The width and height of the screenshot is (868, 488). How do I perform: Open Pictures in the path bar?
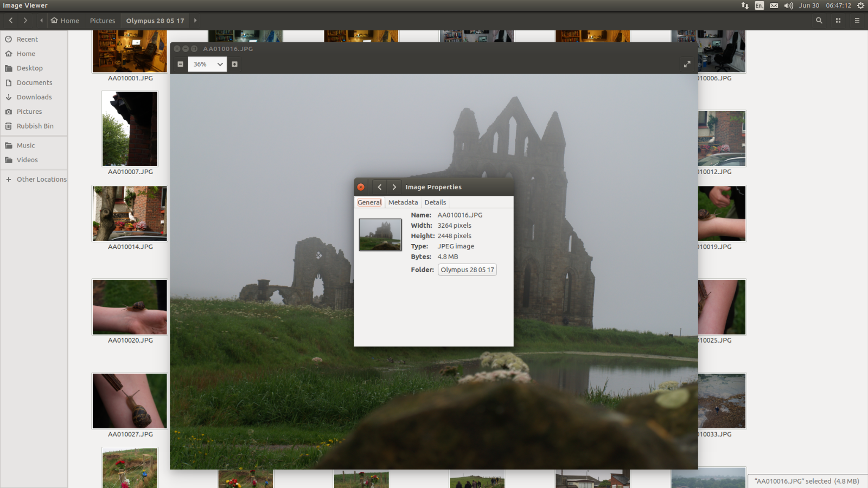(103, 21)
